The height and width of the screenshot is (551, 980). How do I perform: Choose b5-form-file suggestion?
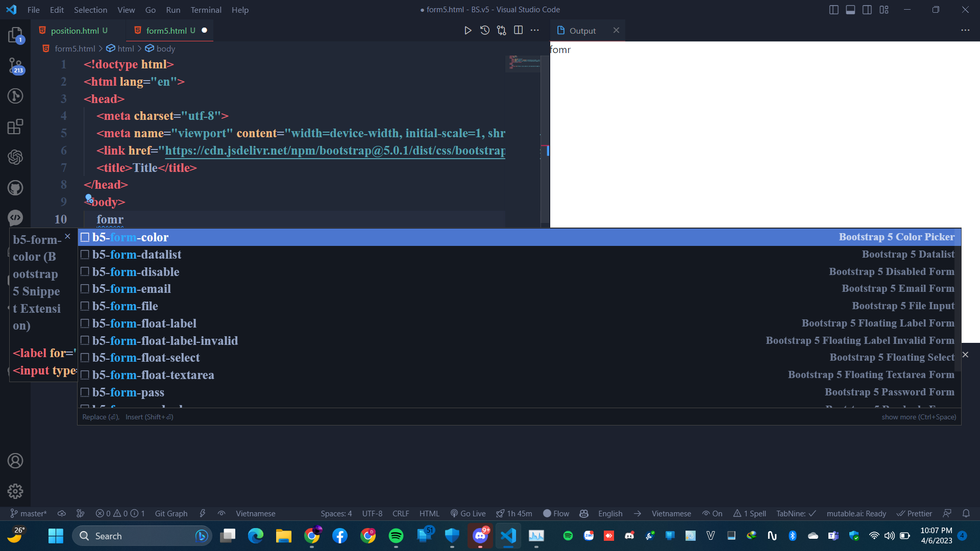[519, 306]
